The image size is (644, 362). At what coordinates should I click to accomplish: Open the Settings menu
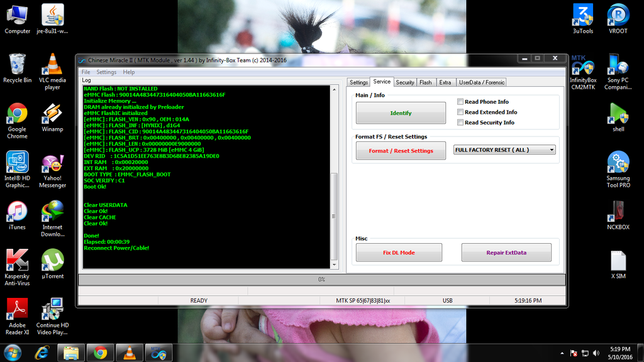(106, 71)
